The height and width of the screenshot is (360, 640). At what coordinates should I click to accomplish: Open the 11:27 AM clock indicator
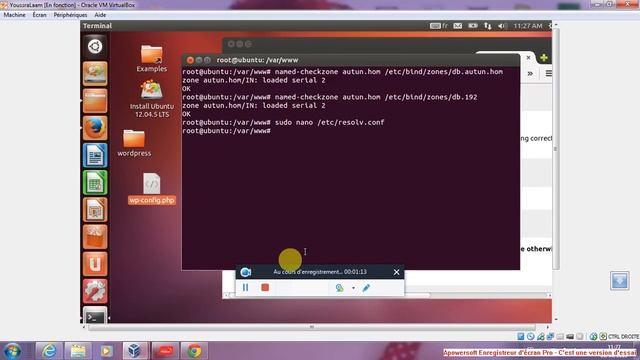tap(528, 26)
